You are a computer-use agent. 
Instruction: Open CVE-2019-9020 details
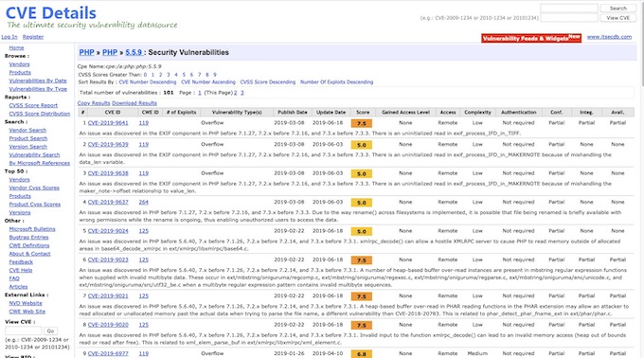[x=108, y=325]
